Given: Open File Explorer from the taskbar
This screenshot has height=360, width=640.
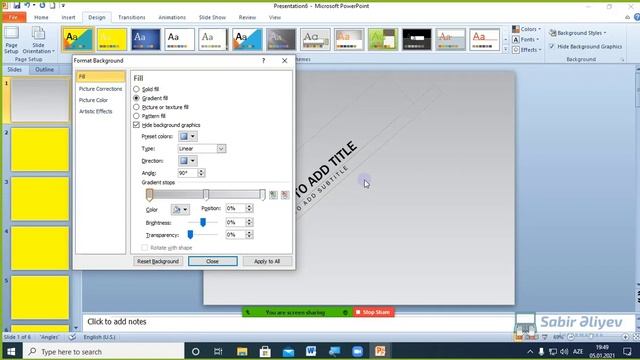Looking at the screenshot, I should point(242,351).
